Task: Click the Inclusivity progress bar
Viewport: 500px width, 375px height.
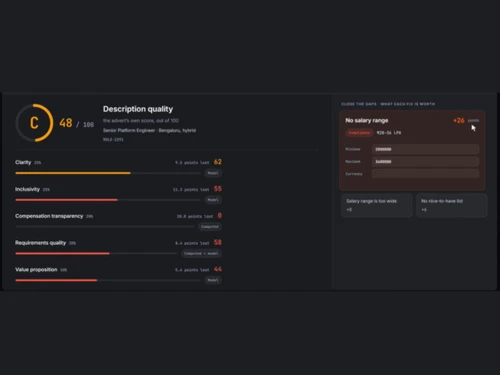Action: pos(108,200)
